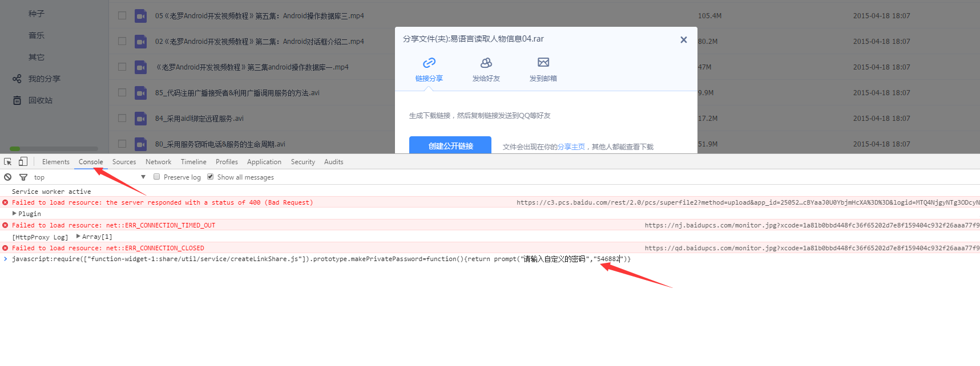Switch to the Network tab
Viewport: 980px width, 366px height.
(x=158, y=162)
